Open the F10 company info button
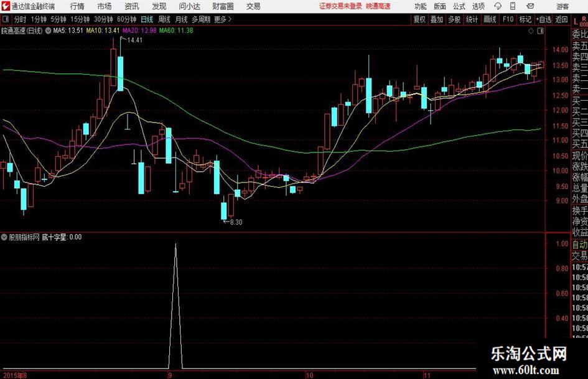 [x=508, y=19]
